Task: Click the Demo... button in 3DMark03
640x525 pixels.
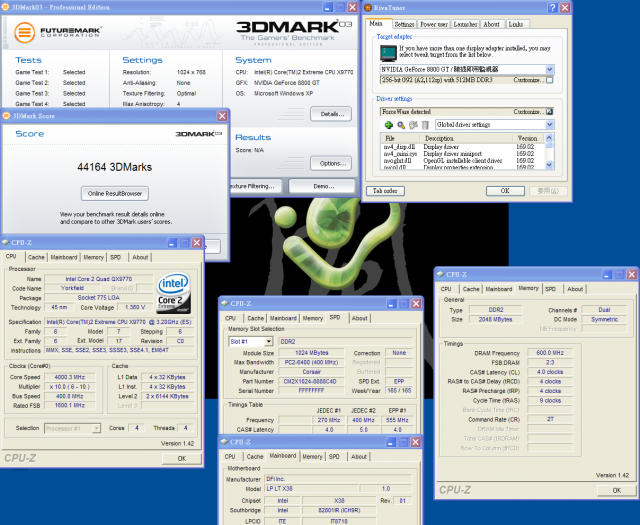Action: point(322,186)
